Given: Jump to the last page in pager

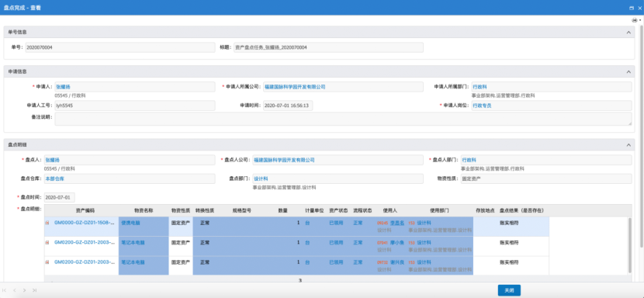Looking at the screenshot, I should (x=34, y=290).
